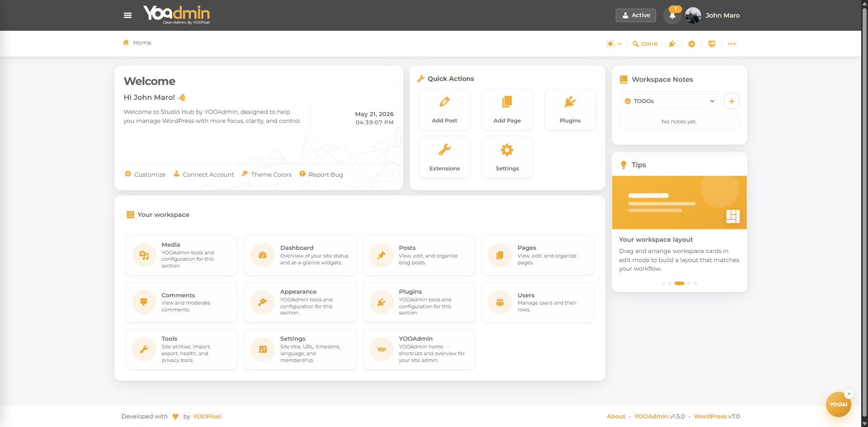The width and height of the screenshot is (868, 427).
Task: Click the Active status button
Action: [x=636, y=15]
